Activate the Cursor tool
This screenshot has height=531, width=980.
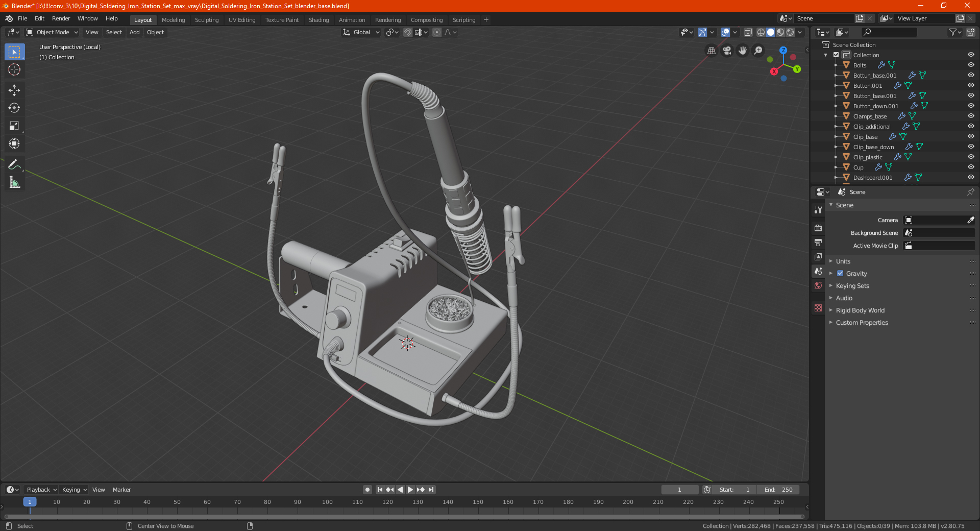click(x=14, y=70)
